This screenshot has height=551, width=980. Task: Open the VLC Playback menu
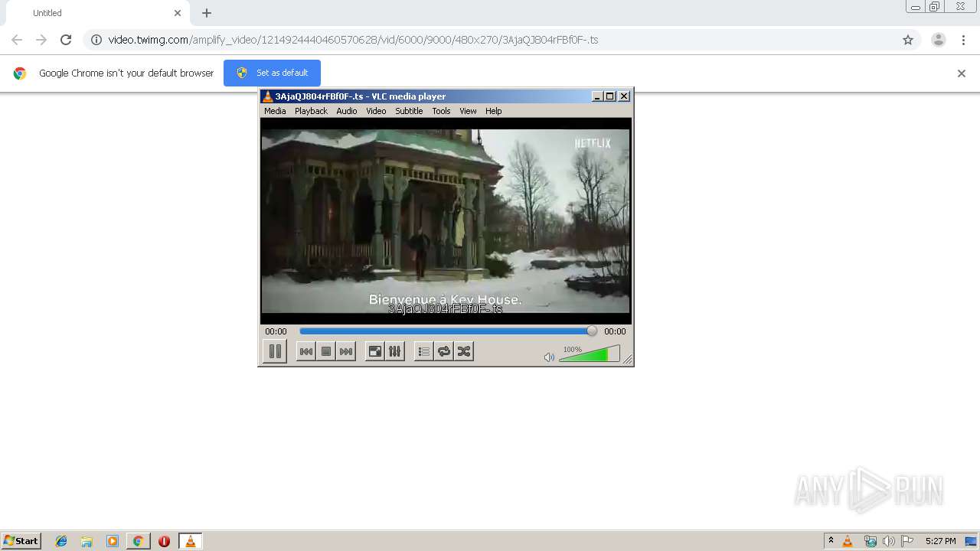click(x=311, y=111)
